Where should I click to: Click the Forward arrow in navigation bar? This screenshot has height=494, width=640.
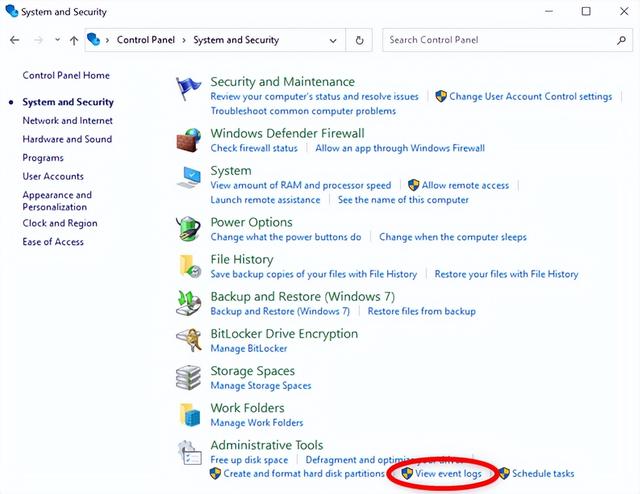[x=38, y=40]
